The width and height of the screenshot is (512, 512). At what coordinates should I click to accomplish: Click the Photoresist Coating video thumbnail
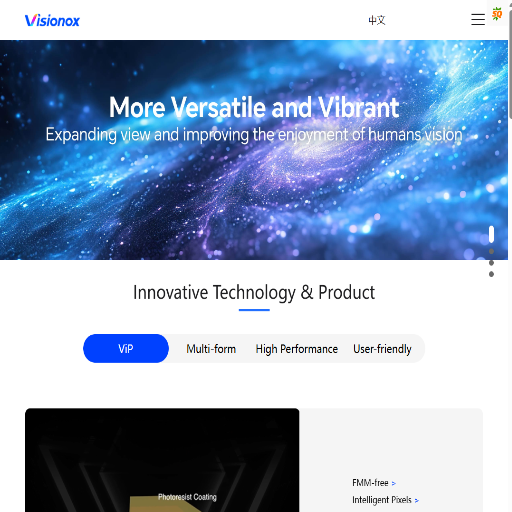162,460
